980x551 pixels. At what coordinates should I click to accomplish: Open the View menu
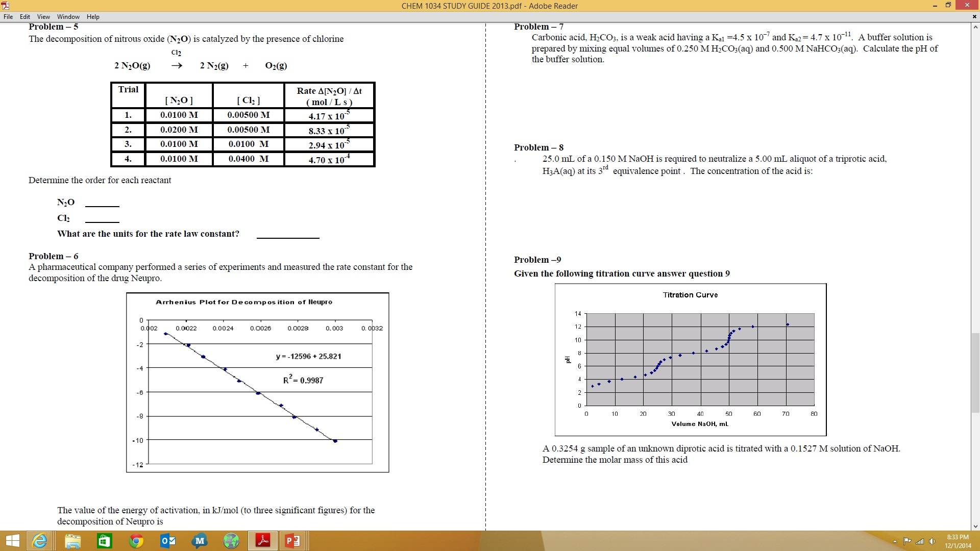point(43,17)
